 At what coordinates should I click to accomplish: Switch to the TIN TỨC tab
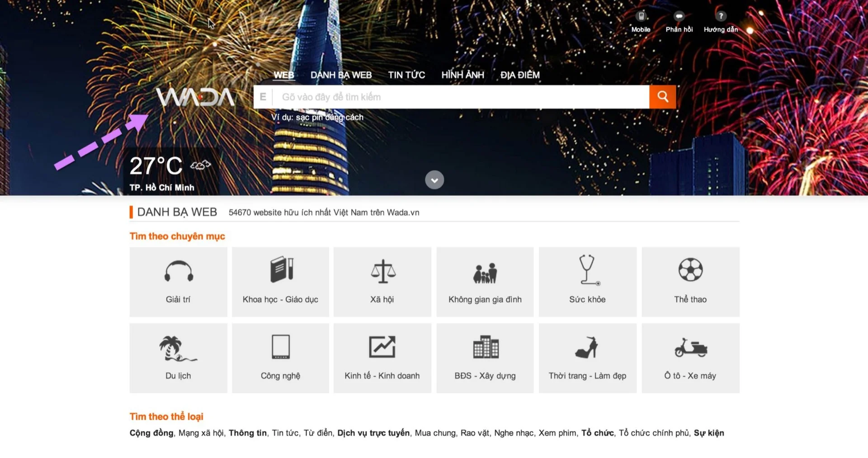[x=406, y=75]
